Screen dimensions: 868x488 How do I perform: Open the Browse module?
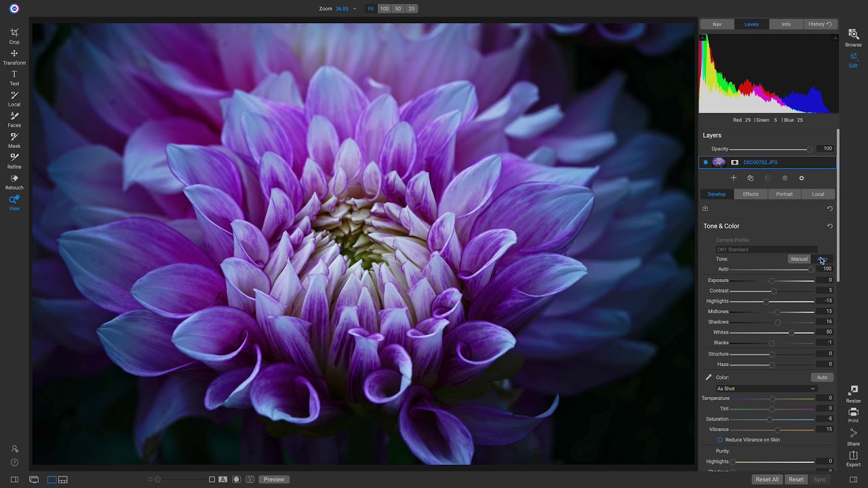tap(853, 38)
